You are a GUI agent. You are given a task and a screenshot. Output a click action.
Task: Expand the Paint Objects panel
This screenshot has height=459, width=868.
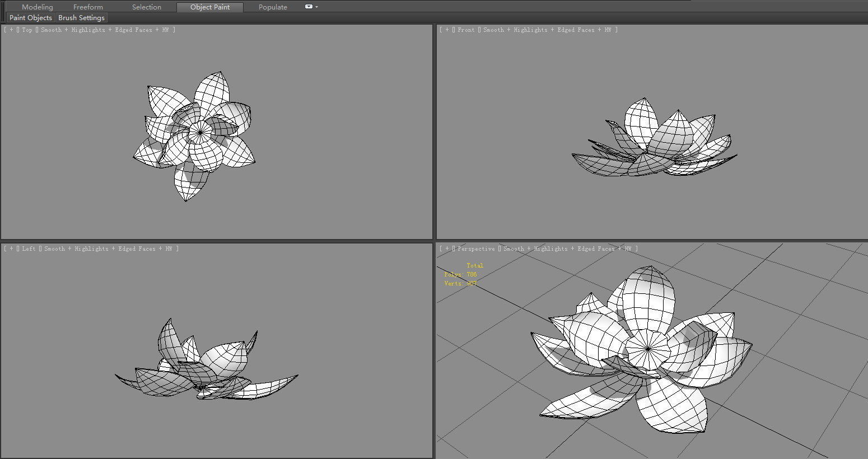click(31, 18)
